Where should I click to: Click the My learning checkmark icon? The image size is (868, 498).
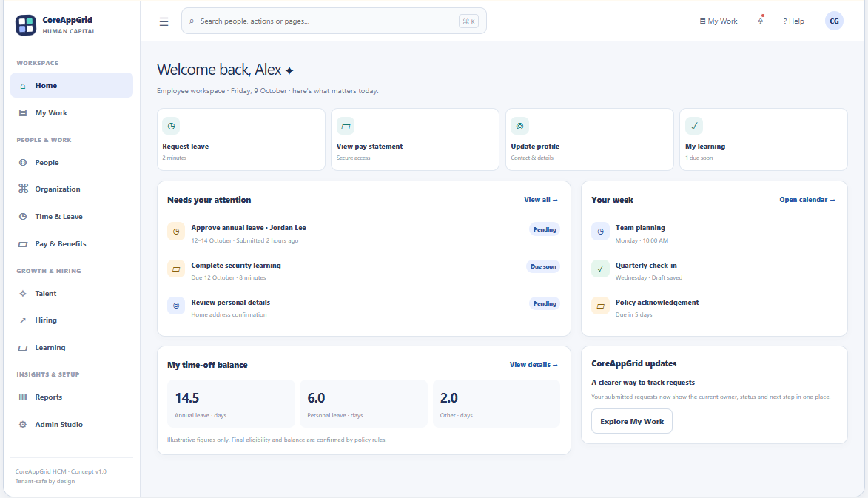pos(694,126)
